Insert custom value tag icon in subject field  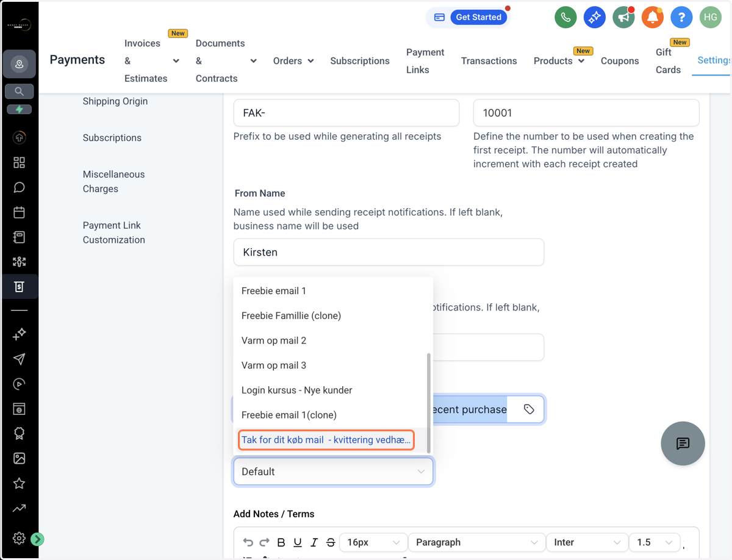click(529, 409)
